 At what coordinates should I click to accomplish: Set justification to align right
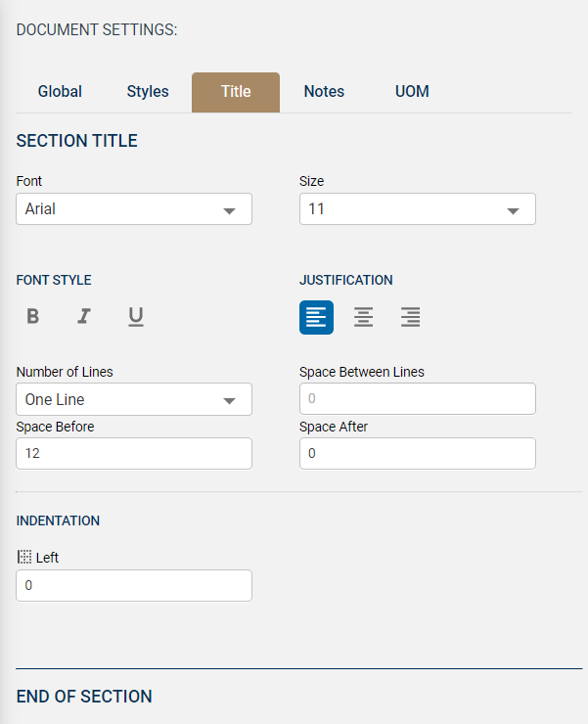(410, 317)
